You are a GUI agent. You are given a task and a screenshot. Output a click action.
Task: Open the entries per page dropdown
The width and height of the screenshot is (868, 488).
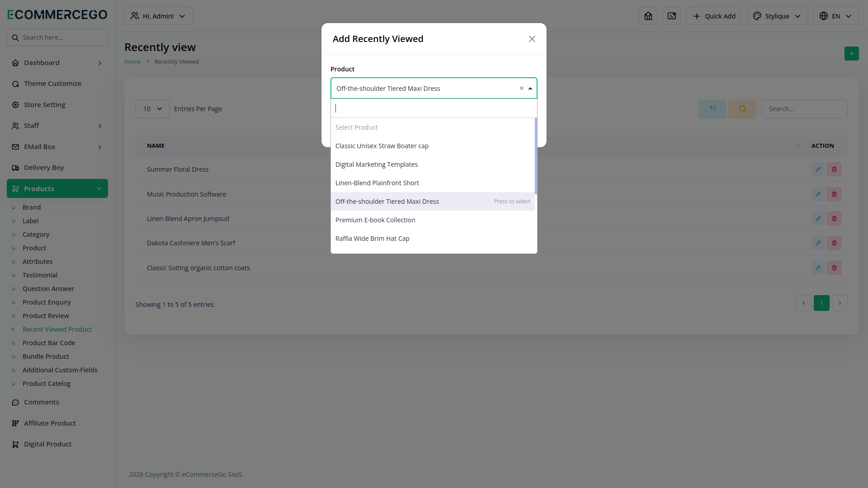(152, 109)
